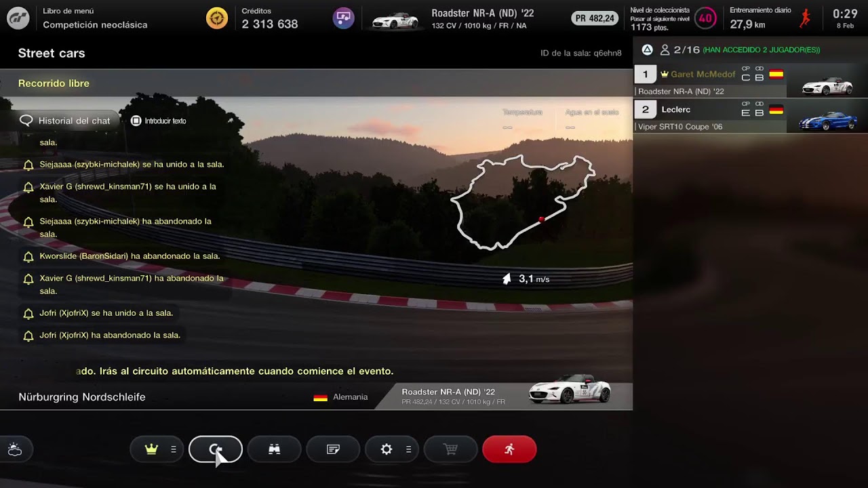
Task: Click Spain flag beside Garet McMedof
Action: tap(776, 75)
